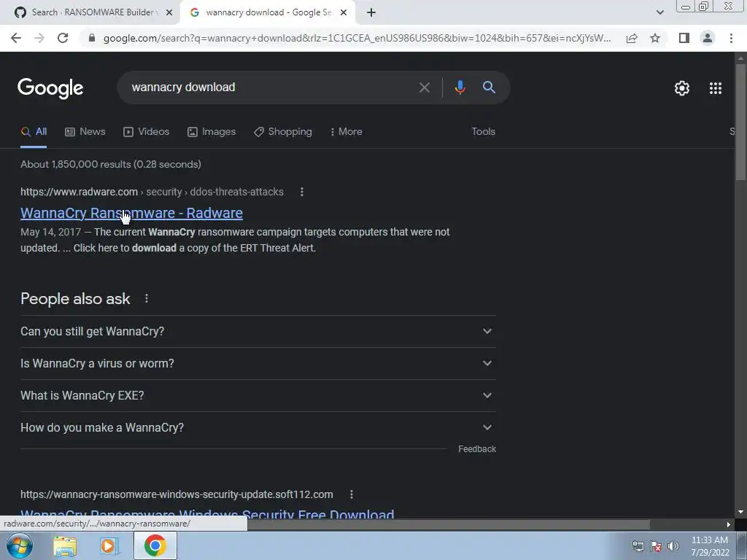Open the tab search dropdown arrow
747x560 pixels.
click(659, 13)
